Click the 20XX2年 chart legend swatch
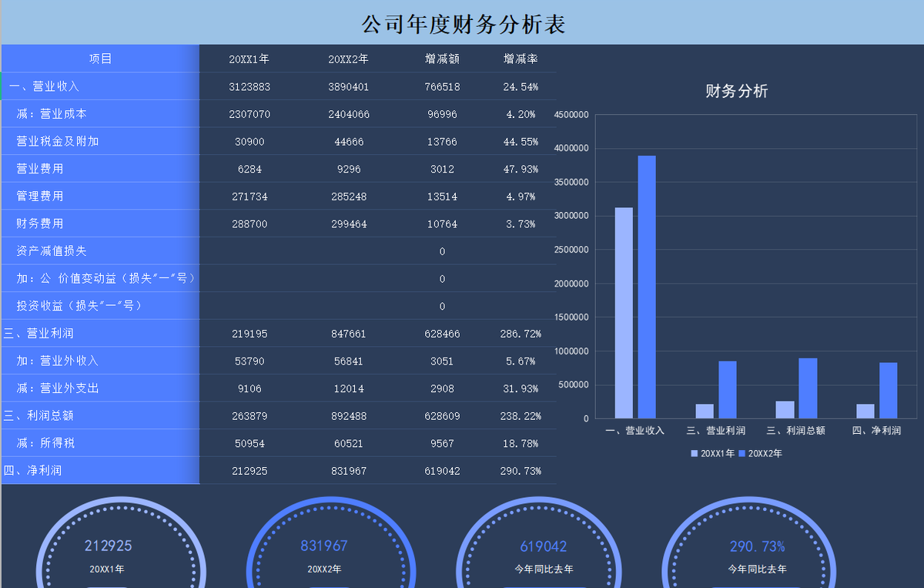 click(x=742, y=454)
